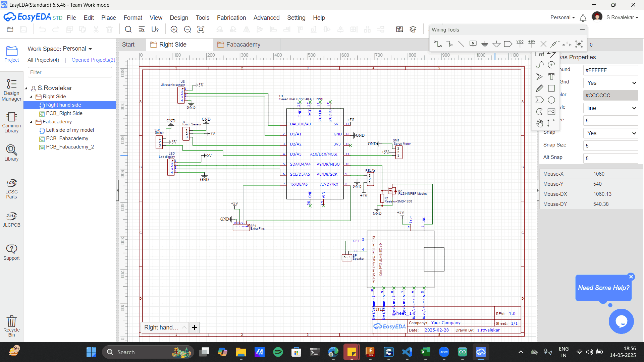Open the Personal account type dropdown
This screenshot has width=644, height=362.
coord(562,17)
